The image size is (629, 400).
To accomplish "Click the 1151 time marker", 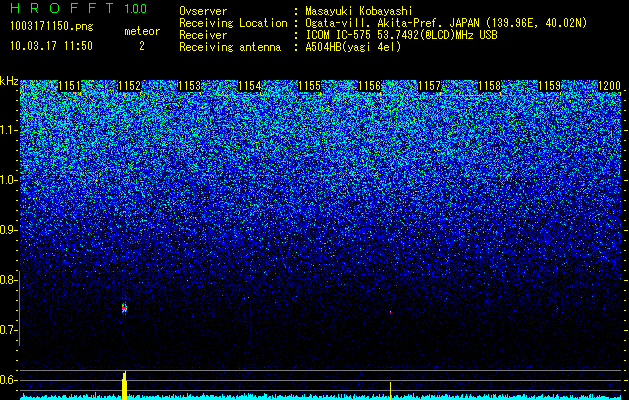I will [69, 86].
